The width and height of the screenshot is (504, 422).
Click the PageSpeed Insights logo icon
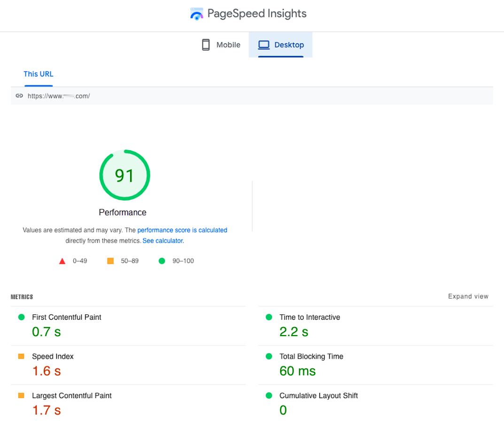196,14
